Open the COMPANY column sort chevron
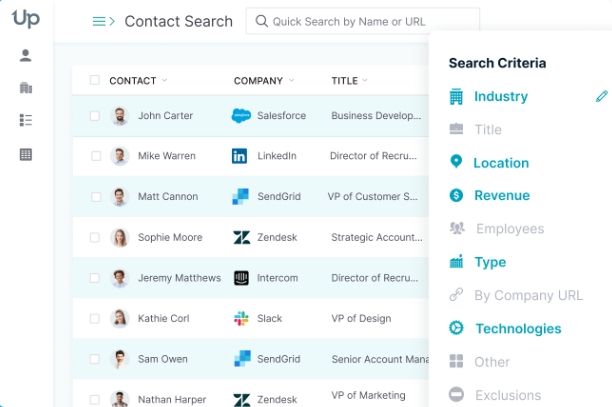612x407 pixels. tap(291, 80)
